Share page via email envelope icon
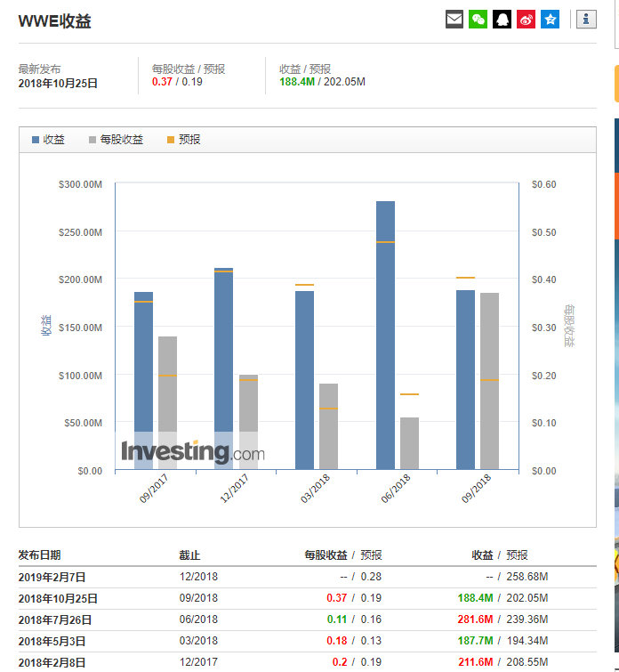This screenshot has width=619, height=672. 454,20
